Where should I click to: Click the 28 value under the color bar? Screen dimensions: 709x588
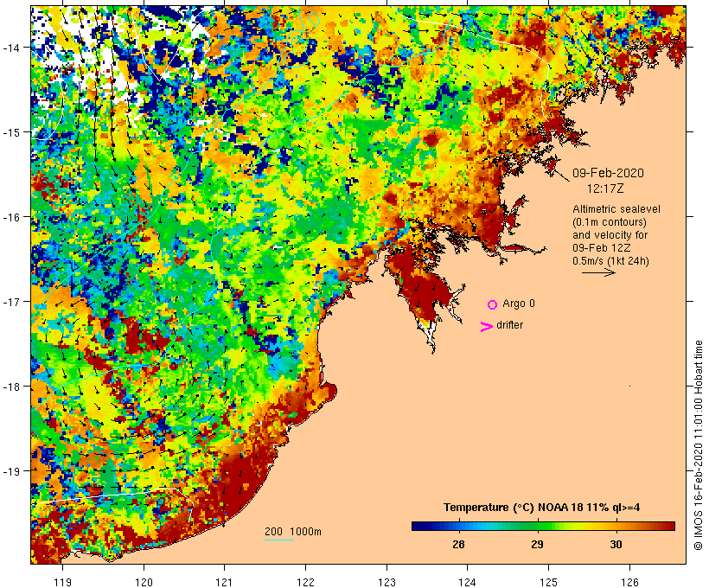click(x=458, y=544)
